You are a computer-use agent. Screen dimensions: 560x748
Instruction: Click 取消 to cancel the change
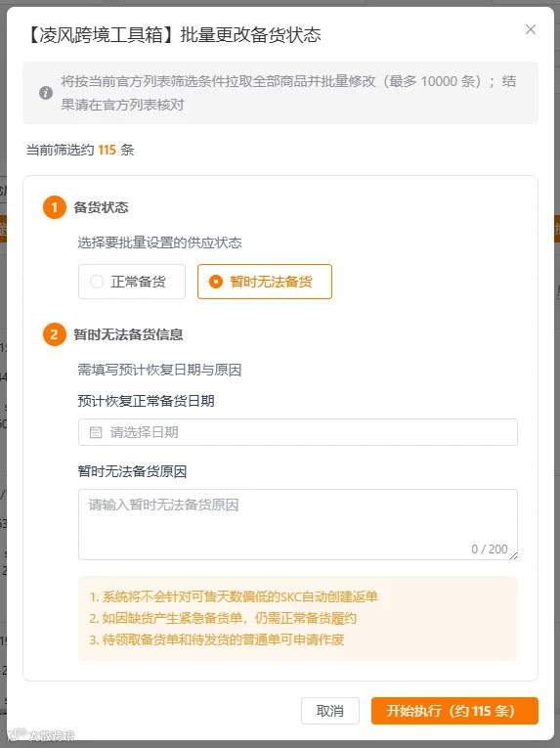(x=330, y=711)
